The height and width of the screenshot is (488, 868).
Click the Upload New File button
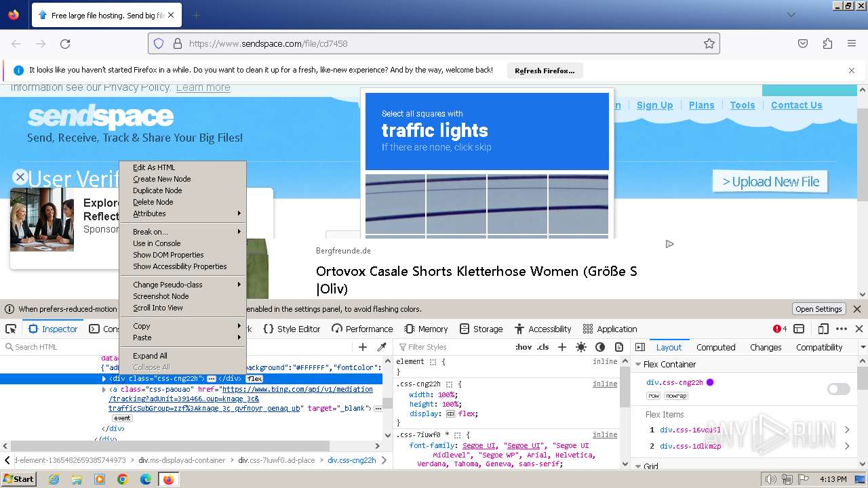coord(770,182)
